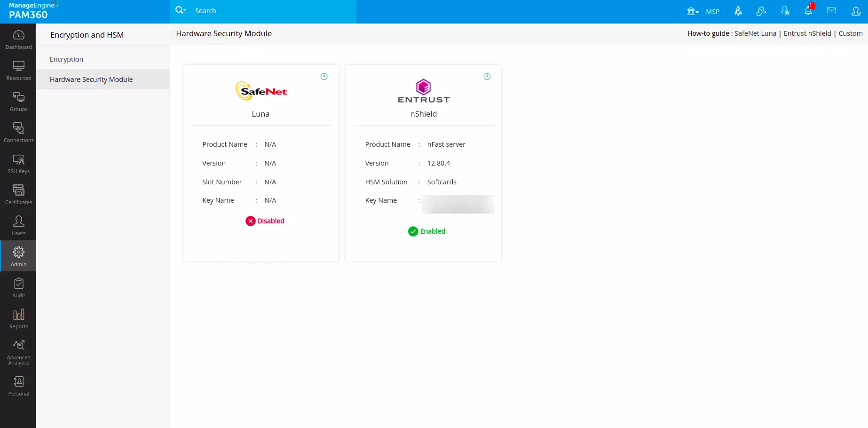Screen dimensions: 868x428
Task: Click the help icon on the Luna card
Action: click(324, 77)
